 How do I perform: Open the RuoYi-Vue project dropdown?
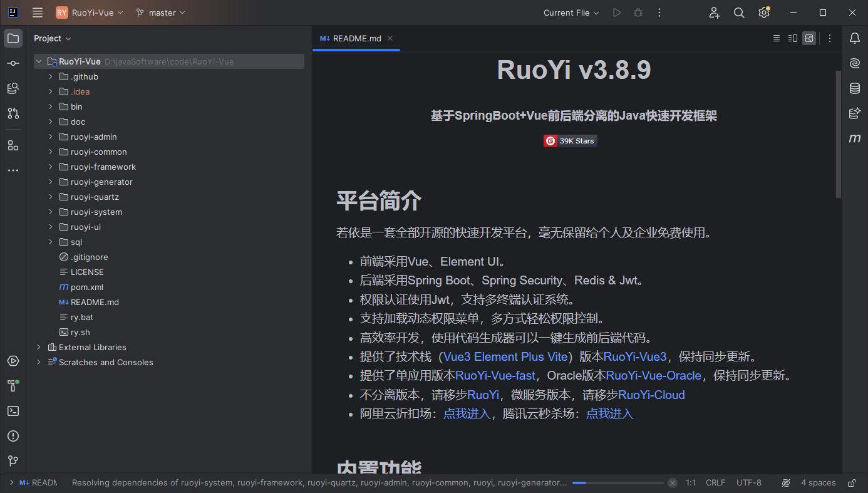point(90,13)
